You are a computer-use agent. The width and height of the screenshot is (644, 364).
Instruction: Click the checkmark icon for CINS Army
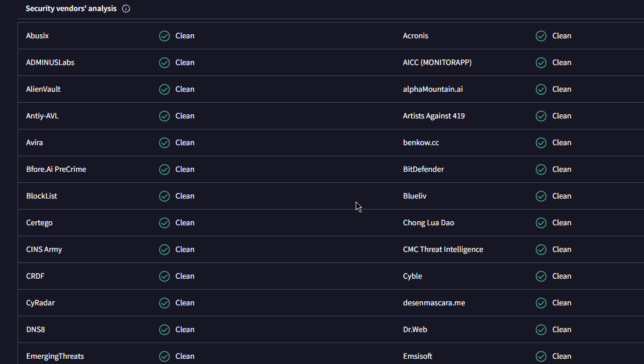[x=164, y=250]
